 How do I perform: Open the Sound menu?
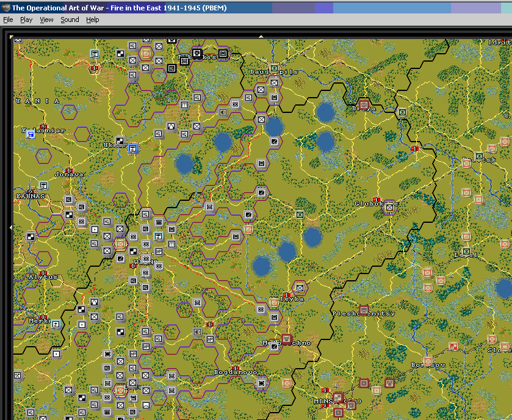click(70, 20)
